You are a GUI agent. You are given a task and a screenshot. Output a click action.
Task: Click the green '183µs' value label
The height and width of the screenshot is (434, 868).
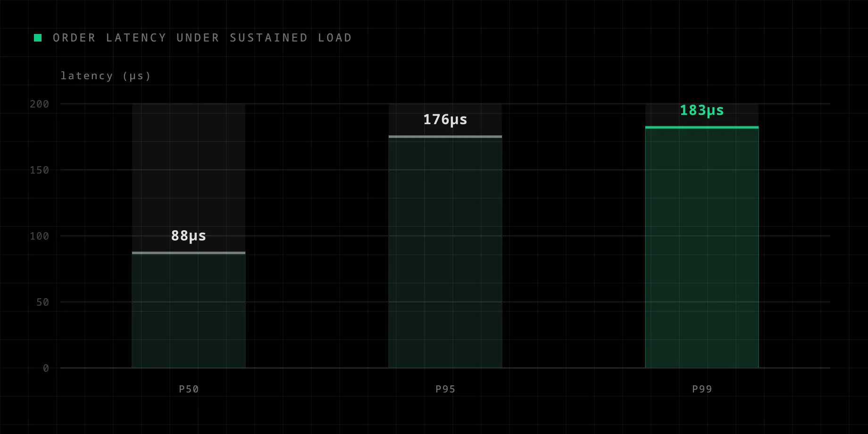click(x=702, y=110)
